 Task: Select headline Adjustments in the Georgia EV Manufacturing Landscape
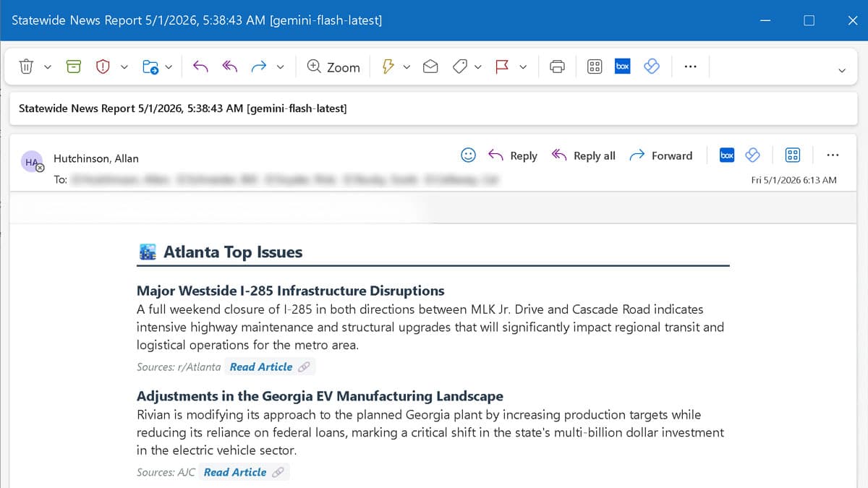[320, 396]
